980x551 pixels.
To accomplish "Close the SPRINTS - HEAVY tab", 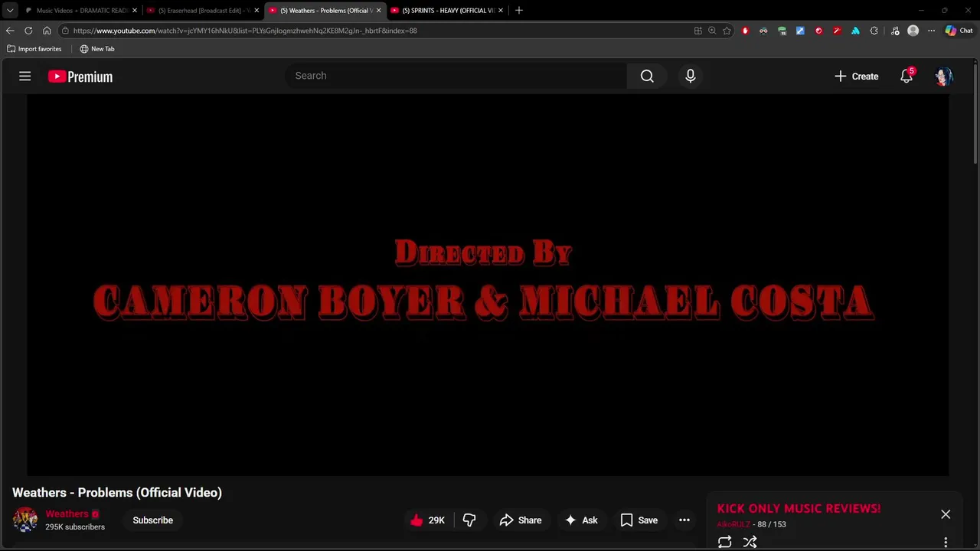I will (x=501, y=10).
